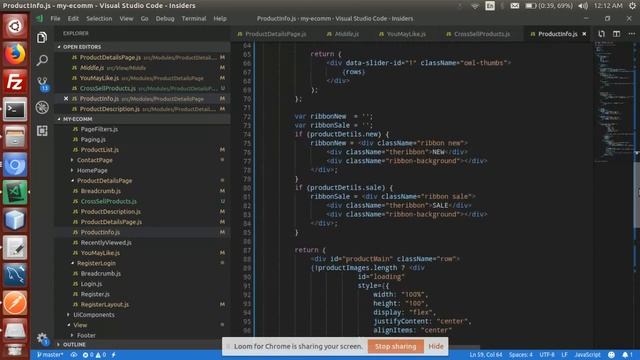Click the master branch indicator in status bar
The width and height of the screenshot is (640, 360).
tap(50, 355)
